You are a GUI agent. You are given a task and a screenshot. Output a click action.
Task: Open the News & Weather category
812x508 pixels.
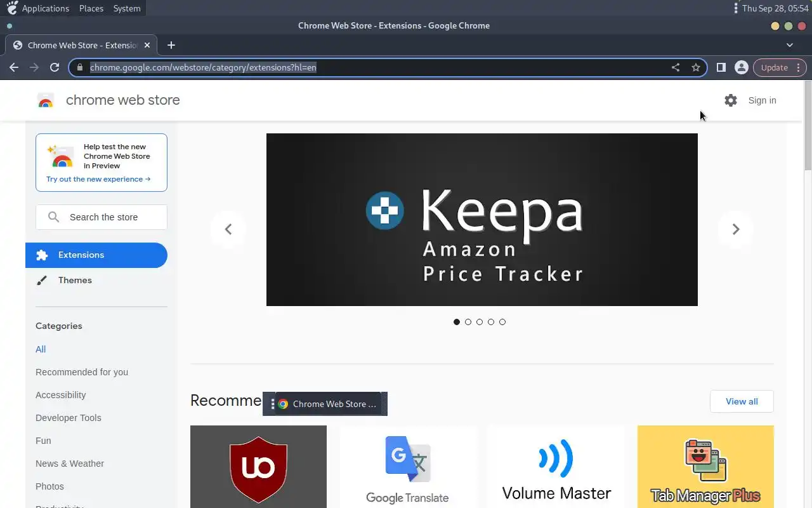(x=70, y=464)
